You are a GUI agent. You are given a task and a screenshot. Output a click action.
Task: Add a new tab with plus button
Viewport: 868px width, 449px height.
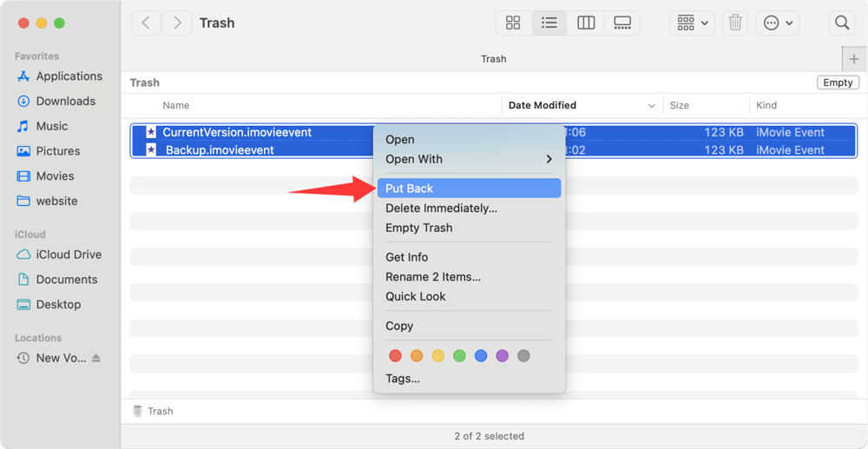tap(854, 59)
